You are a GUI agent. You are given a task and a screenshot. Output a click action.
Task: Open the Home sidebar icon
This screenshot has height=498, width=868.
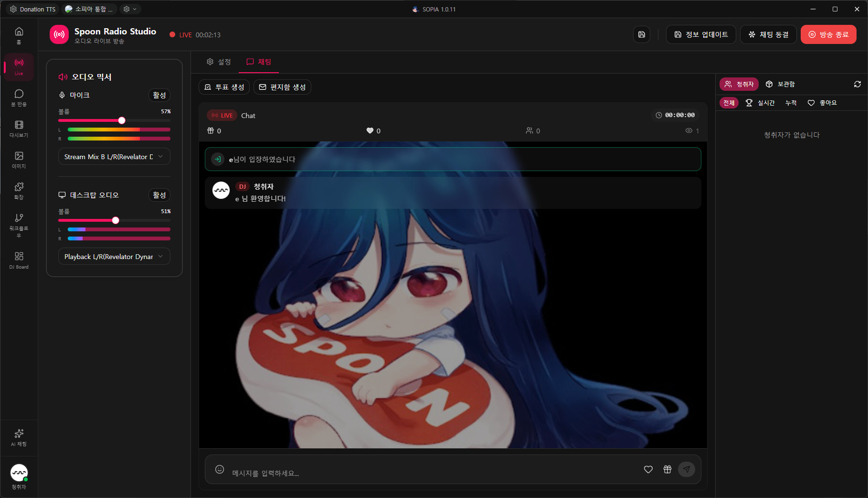(x=19, y=35)
